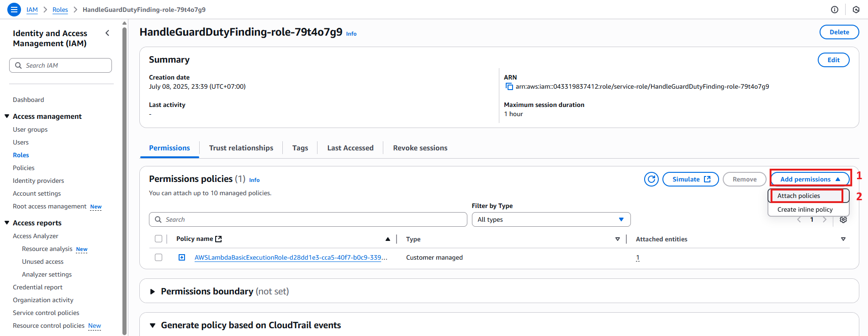Go to the previous page of policies

(x=799, y=219)
